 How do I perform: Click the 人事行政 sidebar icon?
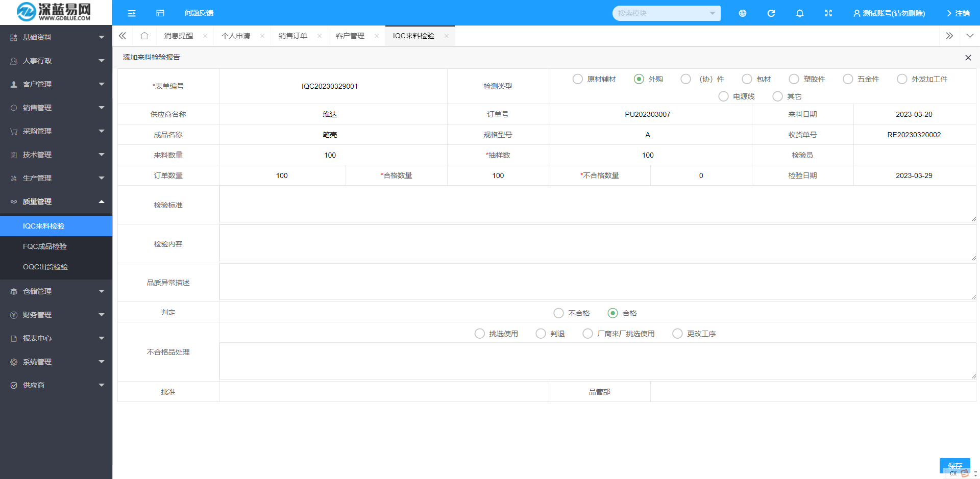[x=14, y=61]
